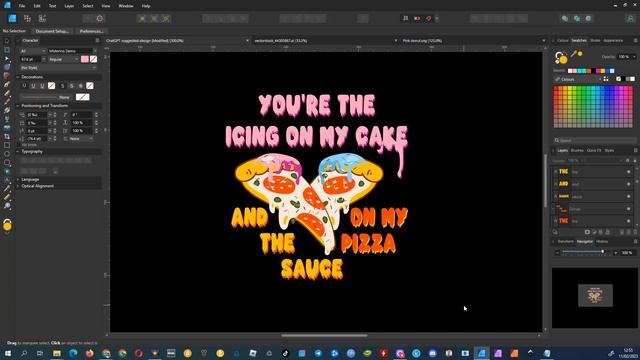
Task: Click the snapping magnet icon in toolbar
Action: (429, 18)
